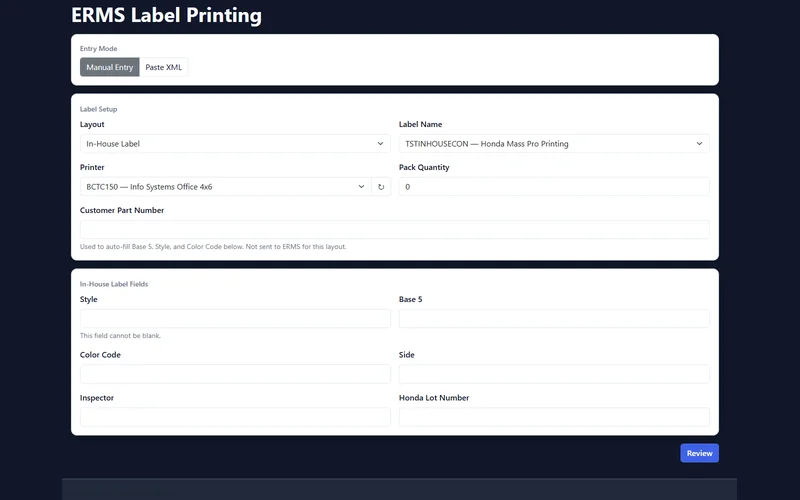Screen dimensions: 800x500
Task: Focus the Color Code field
Action: click(235, 374)
